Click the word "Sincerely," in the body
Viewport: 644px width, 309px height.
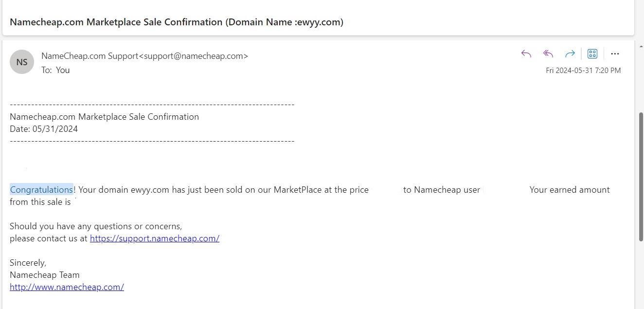pos(28,263)
